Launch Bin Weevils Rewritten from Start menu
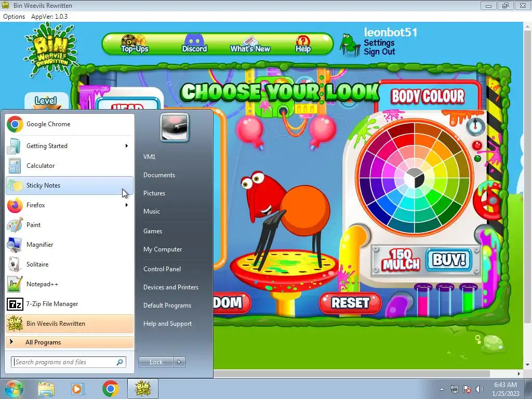Viewport: 532px width, 399px height. 70,323
